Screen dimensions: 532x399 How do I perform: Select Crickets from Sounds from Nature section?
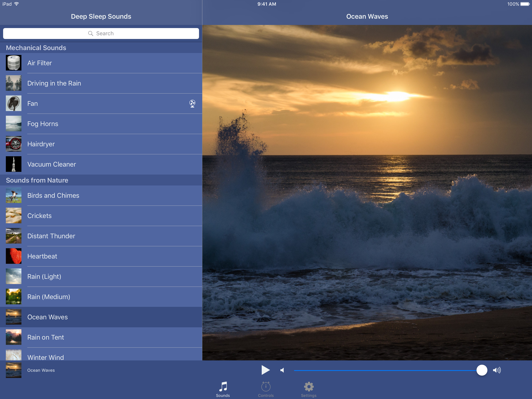tap(101, 215)
